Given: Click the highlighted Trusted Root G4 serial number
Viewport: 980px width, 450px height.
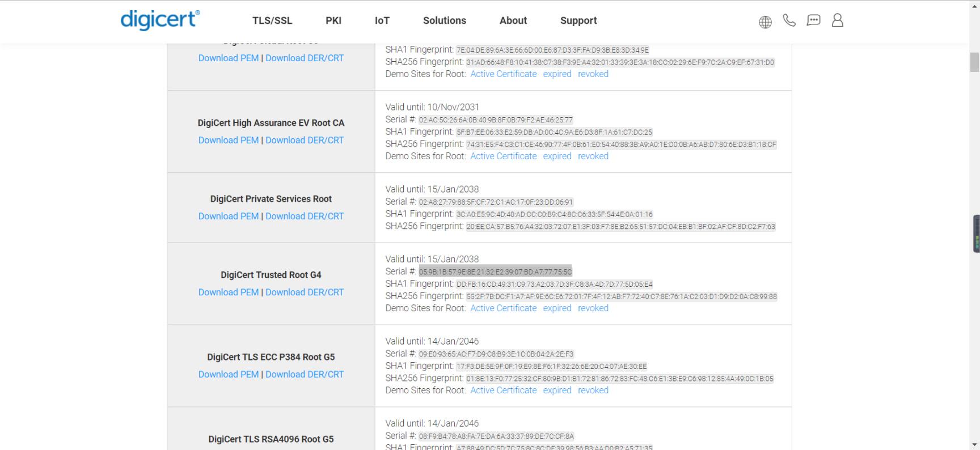Looking at the screenshot, I should tap(495, 272).
